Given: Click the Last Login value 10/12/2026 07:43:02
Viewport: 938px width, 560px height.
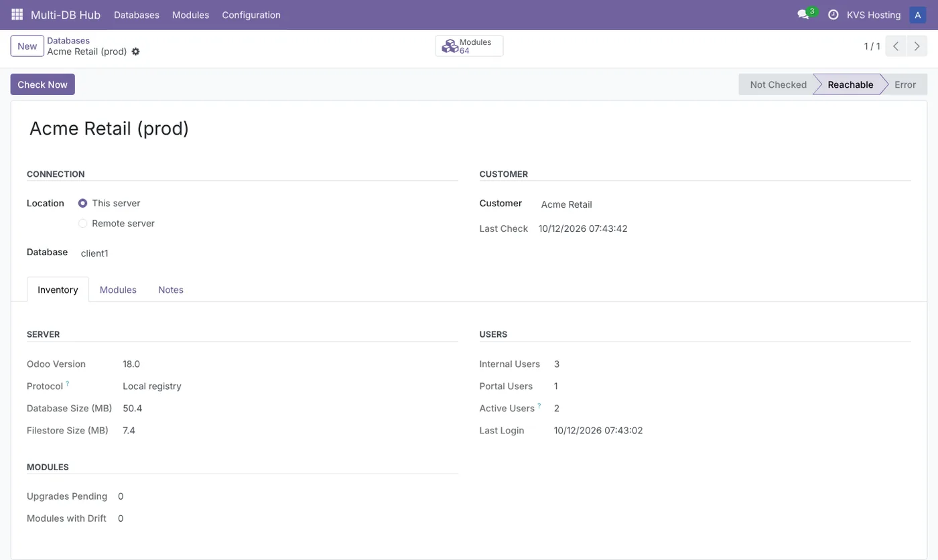Looking at the screenshot, I should point(598,431).
